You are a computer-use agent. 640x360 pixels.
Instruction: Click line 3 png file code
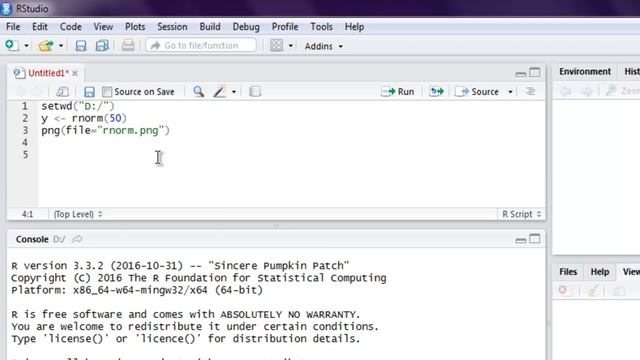pos(105,131)
